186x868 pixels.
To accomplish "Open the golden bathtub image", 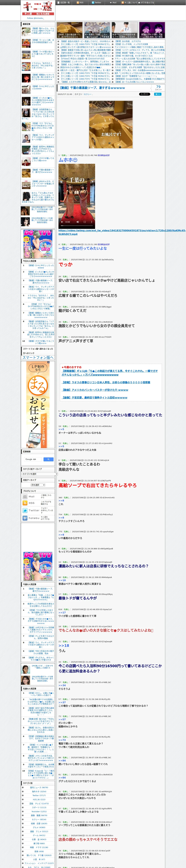I will (x=111, y=125).
